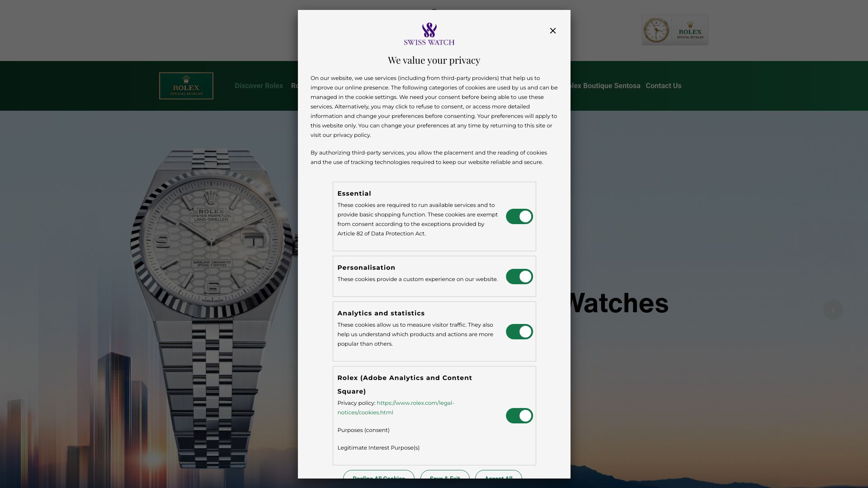Viewport: 868px width, 488px height.
Task: Toggle the Essential cookies switch
Action: [519, 216]
